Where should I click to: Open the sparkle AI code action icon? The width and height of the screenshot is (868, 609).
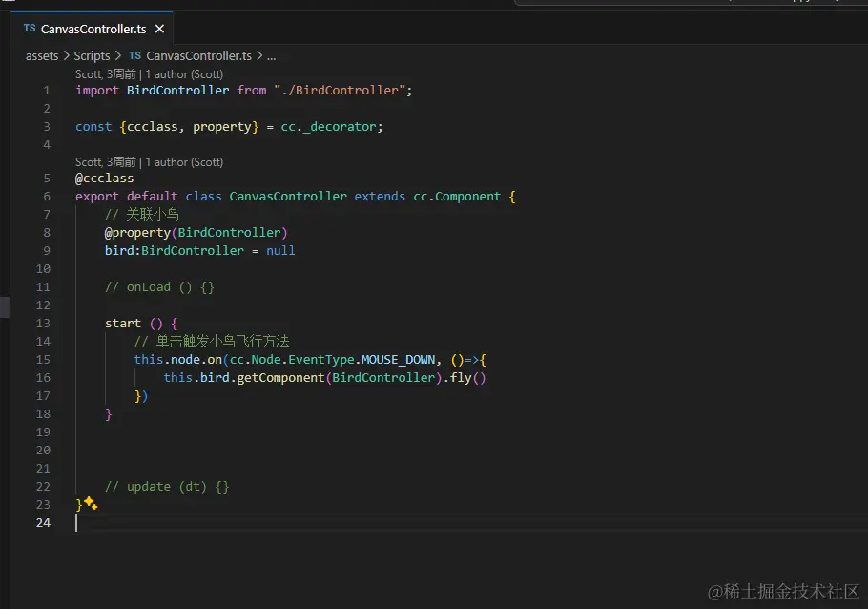coord(91,503)
